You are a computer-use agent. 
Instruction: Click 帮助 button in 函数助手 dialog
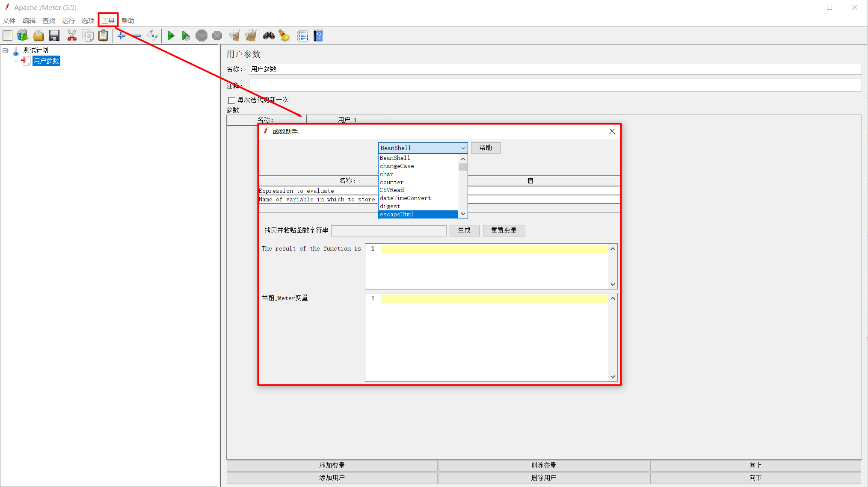click(486, 148)
